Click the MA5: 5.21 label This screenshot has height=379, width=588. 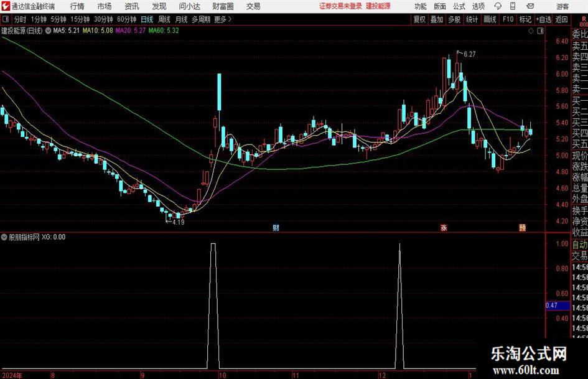point(67,30)
